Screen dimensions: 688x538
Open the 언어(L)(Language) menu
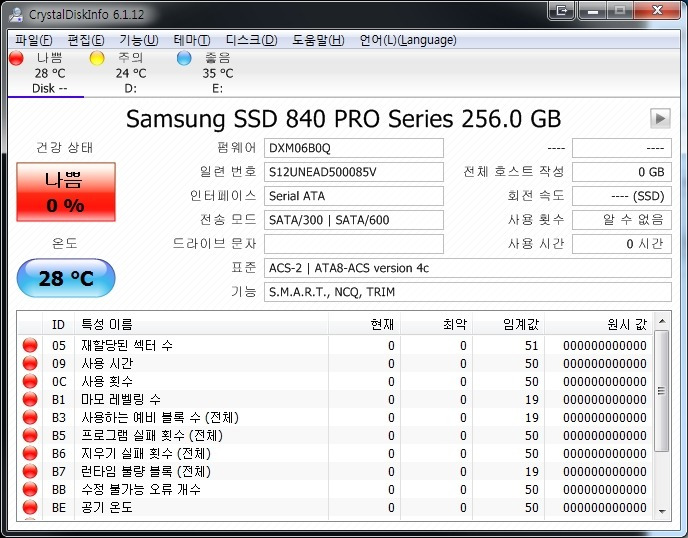click(x=408, y=40)
